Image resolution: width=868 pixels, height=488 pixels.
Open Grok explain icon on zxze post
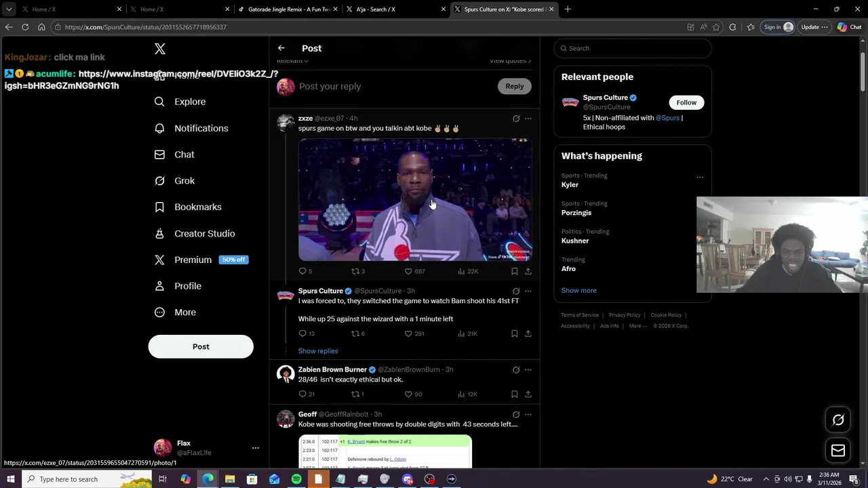click(516, 119)
